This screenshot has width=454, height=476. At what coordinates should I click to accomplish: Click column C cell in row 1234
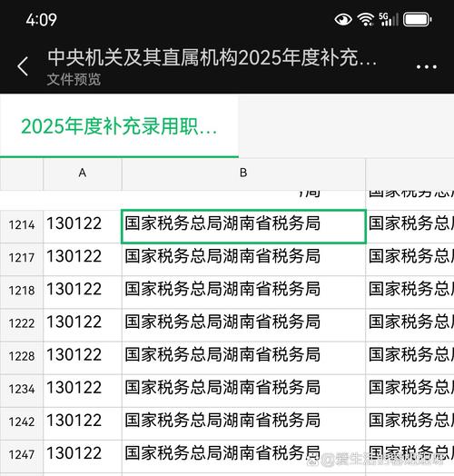410,390
